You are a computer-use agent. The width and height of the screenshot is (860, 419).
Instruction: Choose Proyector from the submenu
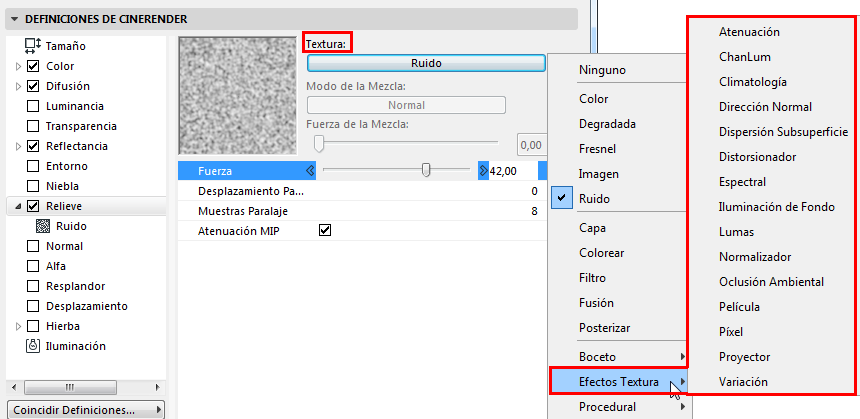point(744,357)
